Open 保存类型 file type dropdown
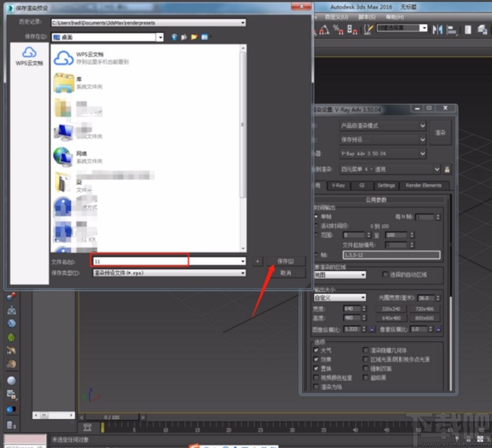The image size is (492, 448). [x=243, y=273]
